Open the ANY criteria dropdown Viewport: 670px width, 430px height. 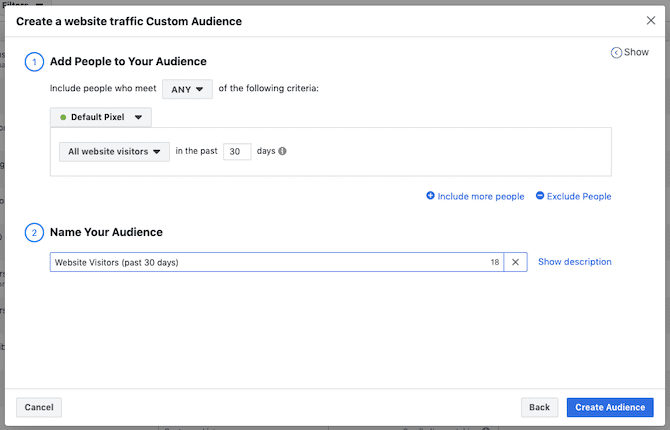coord(187,89)
